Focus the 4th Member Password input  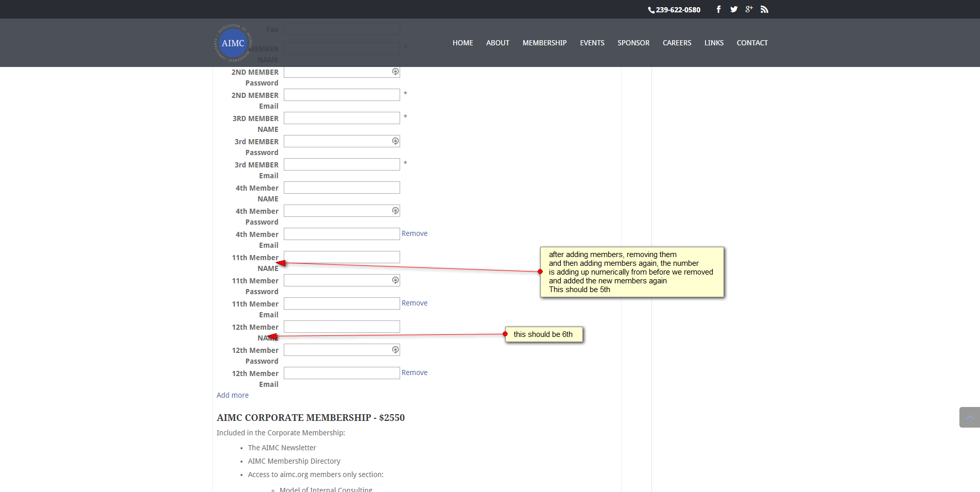[342, 211]
